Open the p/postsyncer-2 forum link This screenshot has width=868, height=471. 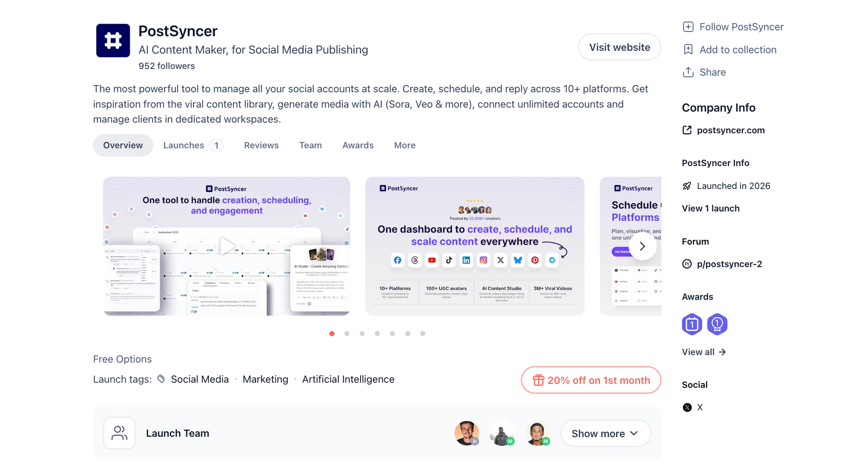point(730,264)
